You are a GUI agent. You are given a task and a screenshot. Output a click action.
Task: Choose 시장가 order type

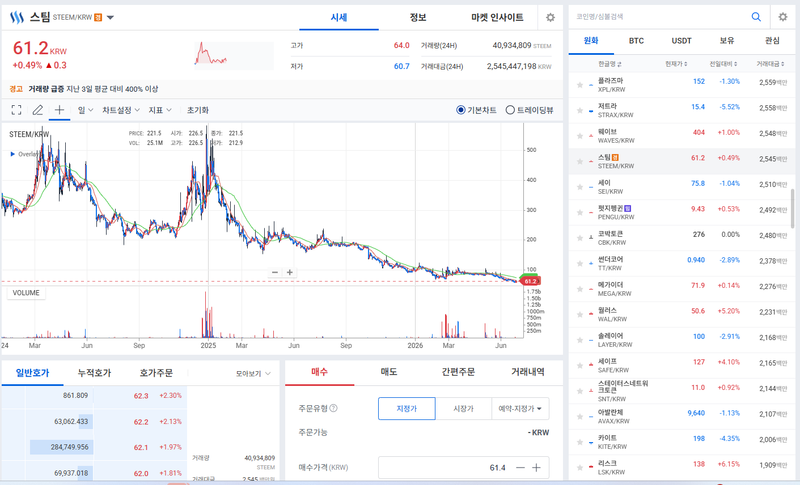tap(463, 409)
